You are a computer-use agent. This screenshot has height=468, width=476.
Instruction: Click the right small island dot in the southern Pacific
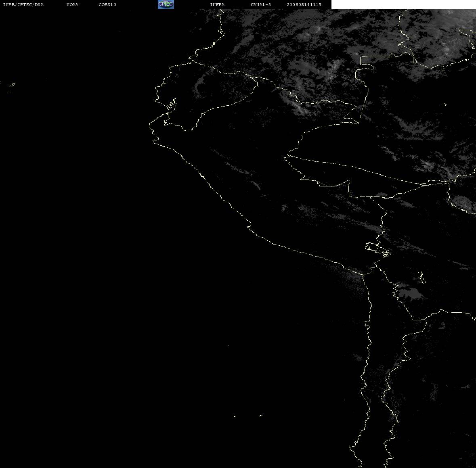pyautogui.click(x=260, y=416)
